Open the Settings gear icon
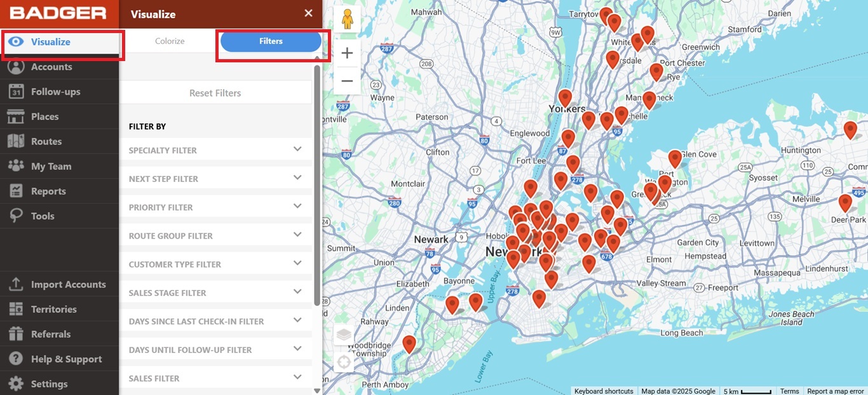Image resolution: width=868 pixels, height=395 pixels. pyautogui.click(x=16, y=384)
